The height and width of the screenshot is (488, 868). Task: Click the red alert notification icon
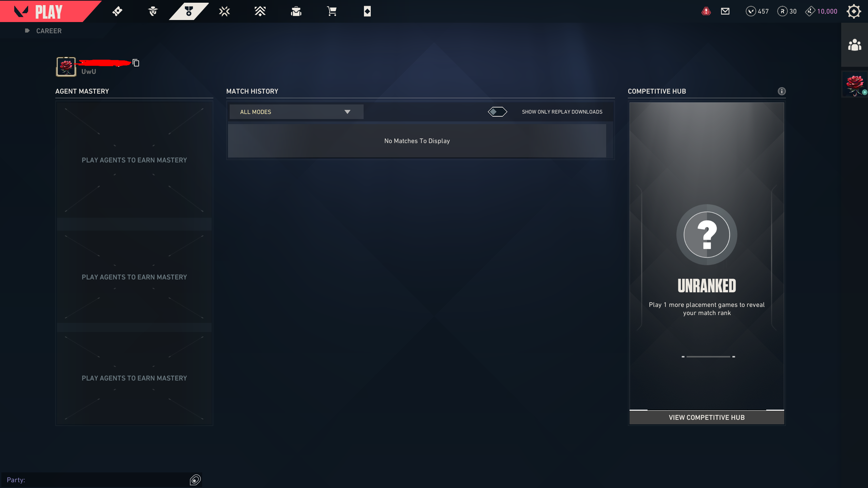pos(706,12)
